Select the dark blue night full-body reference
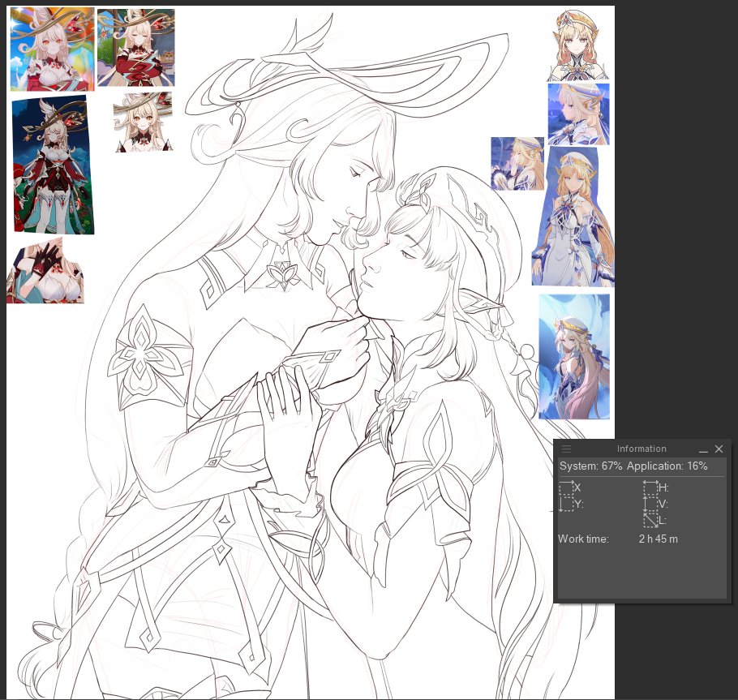Screen dimensions: 738x700 point(53,165)
